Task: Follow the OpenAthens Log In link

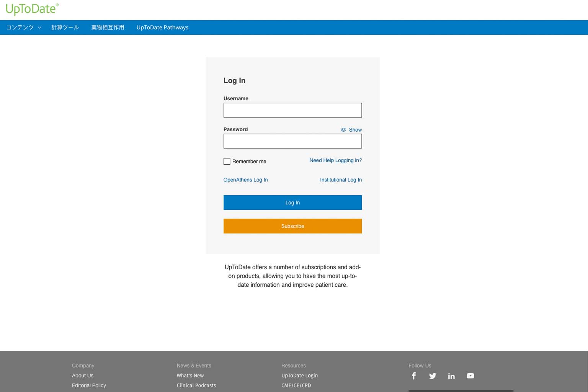Action: tap(245, 180)
